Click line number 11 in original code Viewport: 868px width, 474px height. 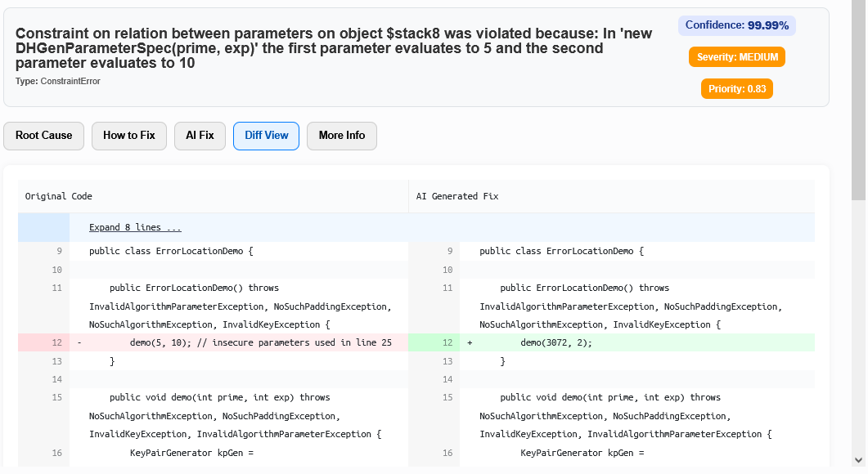[x=57, y=288]
